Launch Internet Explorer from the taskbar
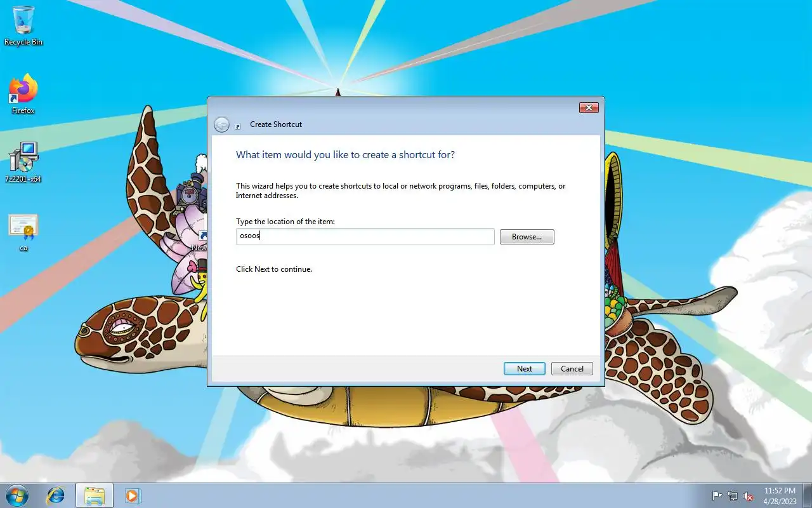 pos(56,495)
